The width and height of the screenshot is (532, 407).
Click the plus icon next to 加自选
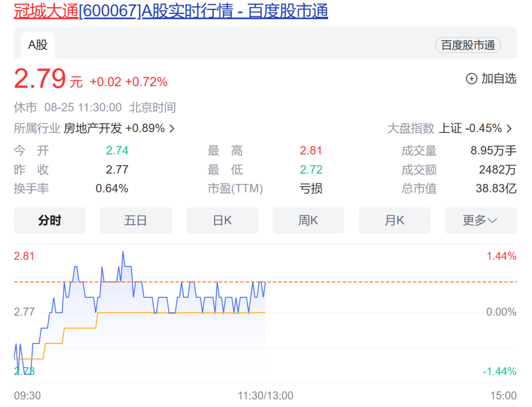(x=471, y=79)
